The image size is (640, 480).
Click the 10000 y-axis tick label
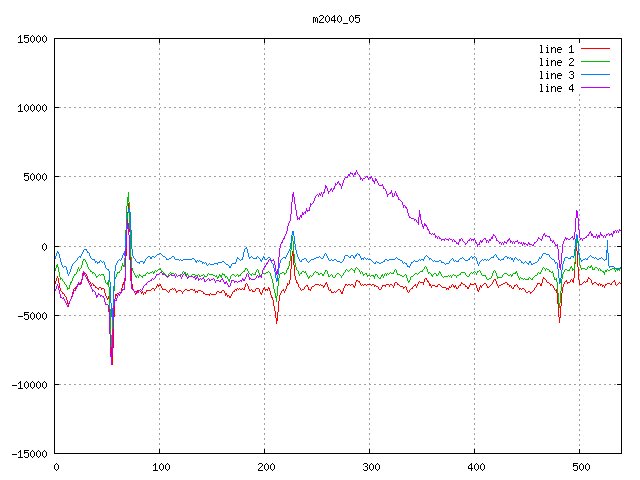pos(32,108)
